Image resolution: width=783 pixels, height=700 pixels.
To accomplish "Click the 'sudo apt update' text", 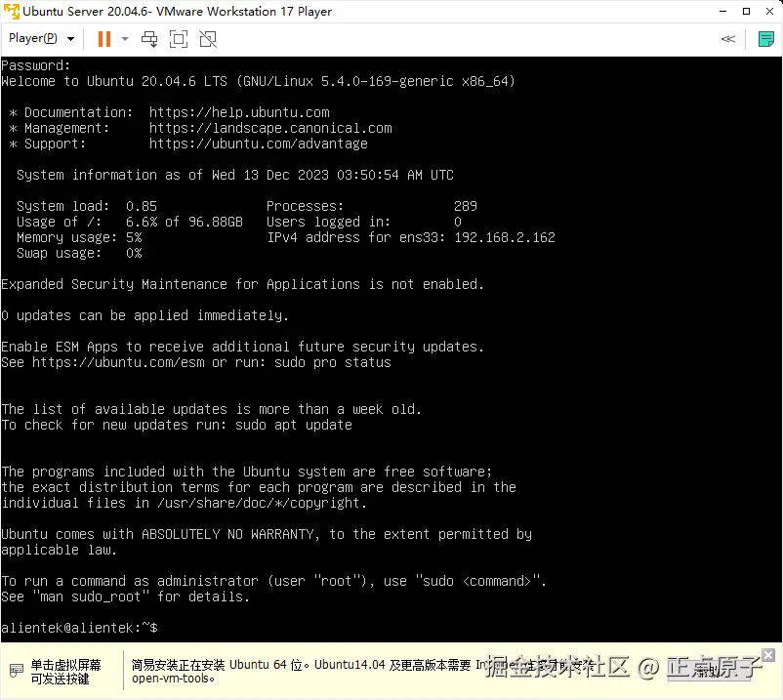I will pos(294,425).
